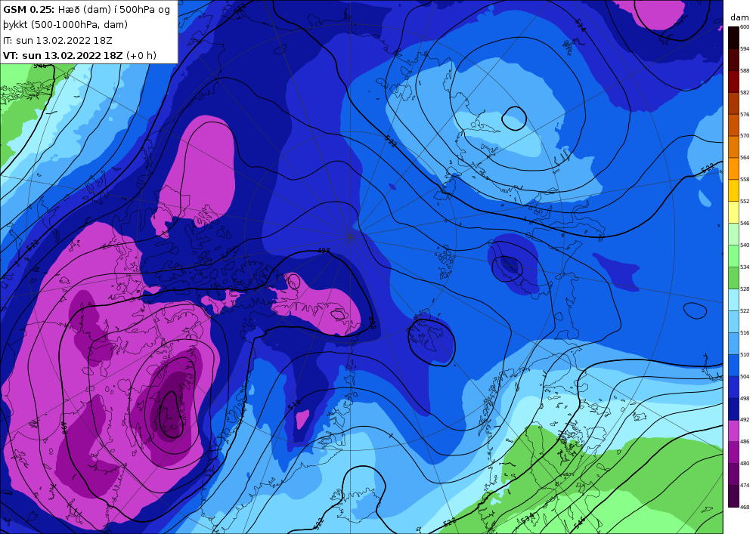
Task: Click the yellow colorbar band between 552 and 558
Action: pyautogui.click(x=733, y=190)
